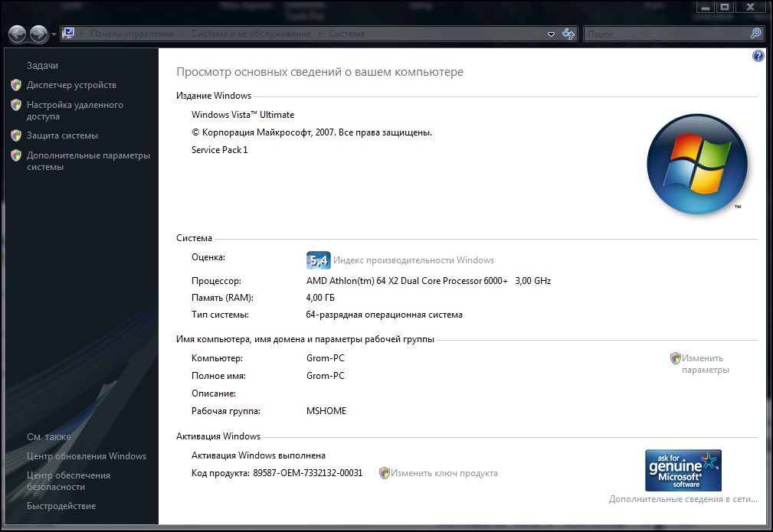Click the Forward arrow navigation button
Screen dimensions: 773x532
coord(38,34)
